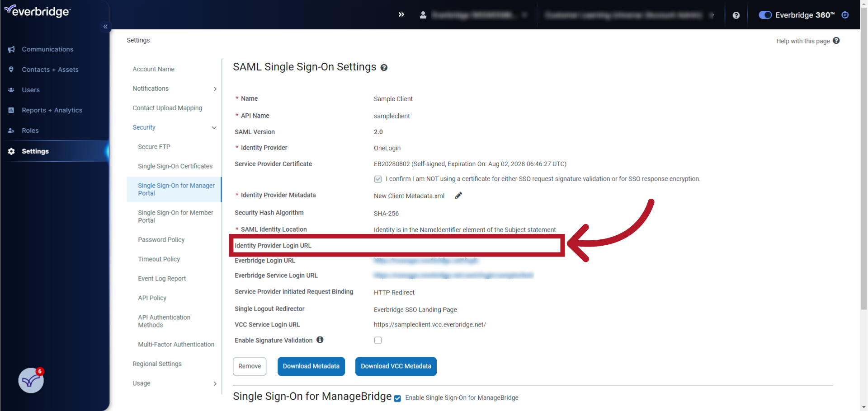Open Contact Upload Mapping settings
Viewport: 868px width, 411px height.
(x=167, y=108)
